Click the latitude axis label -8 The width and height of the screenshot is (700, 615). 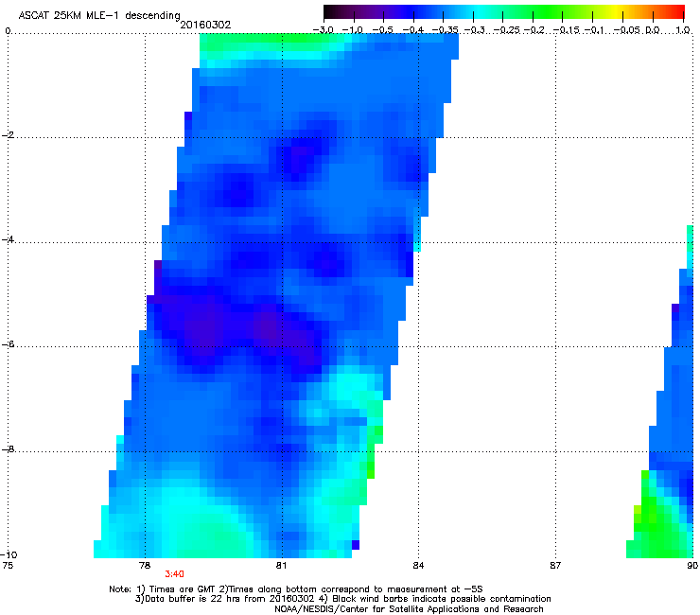coord(8,449)
